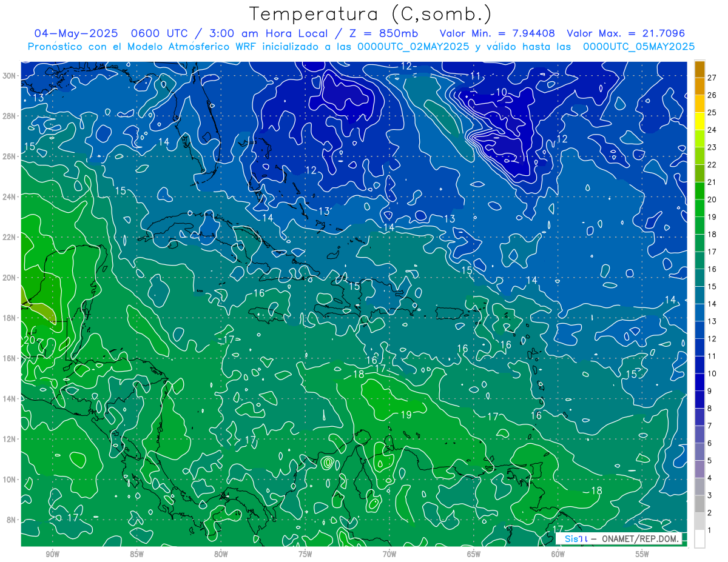Click the 90W longitude axis label

(x=52, y=554)
